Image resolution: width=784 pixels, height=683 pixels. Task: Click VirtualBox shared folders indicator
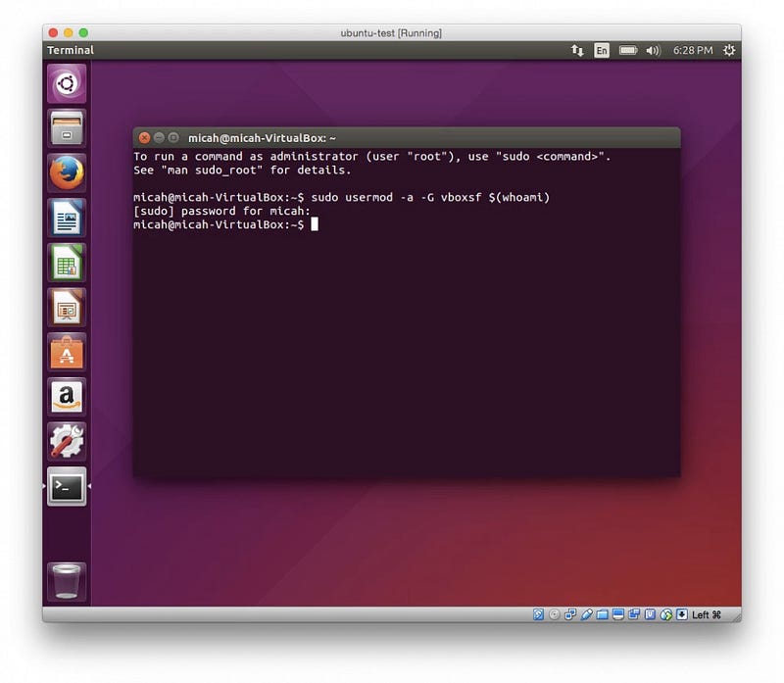tap(602, 614)
